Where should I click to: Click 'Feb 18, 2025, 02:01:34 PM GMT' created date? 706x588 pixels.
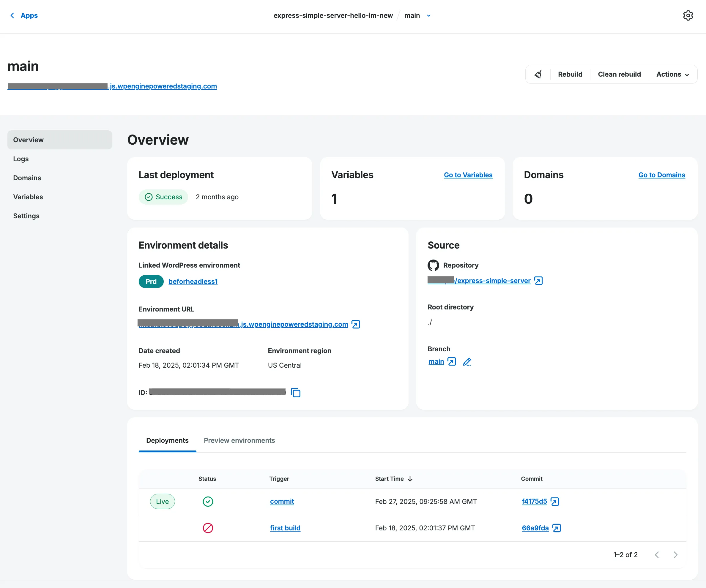tap(189, 365)
